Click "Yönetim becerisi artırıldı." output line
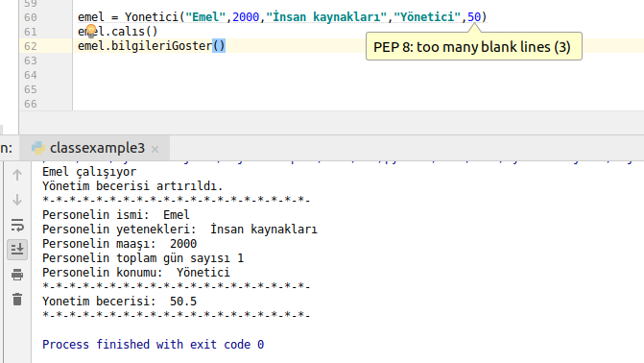The height and width of the screenshot is (363, 644). 132,186
